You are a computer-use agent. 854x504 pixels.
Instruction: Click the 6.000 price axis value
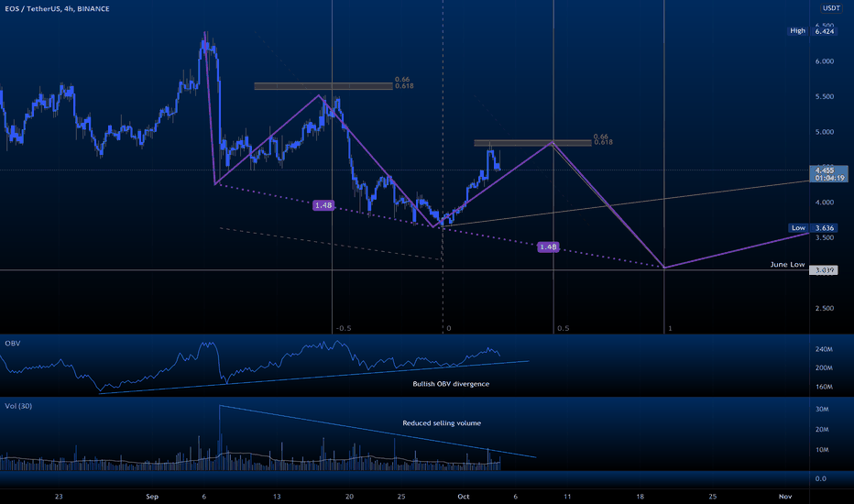(x=825, y=61)
